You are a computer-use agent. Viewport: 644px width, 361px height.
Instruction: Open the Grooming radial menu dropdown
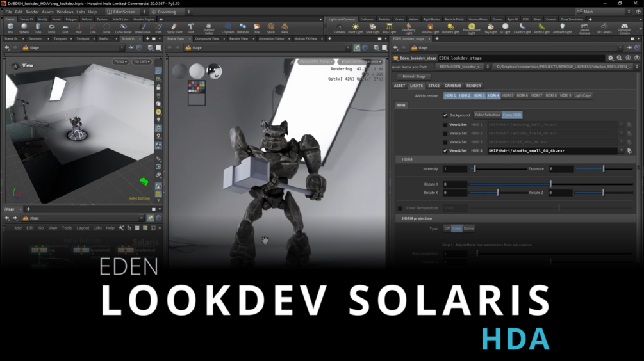pyautogui.click(x=170, y=12)
